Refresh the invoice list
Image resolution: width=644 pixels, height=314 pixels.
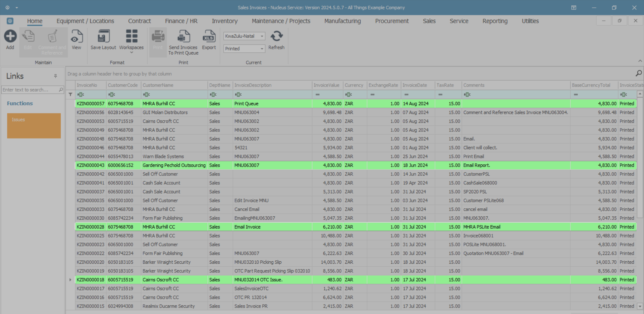point(276,37)
